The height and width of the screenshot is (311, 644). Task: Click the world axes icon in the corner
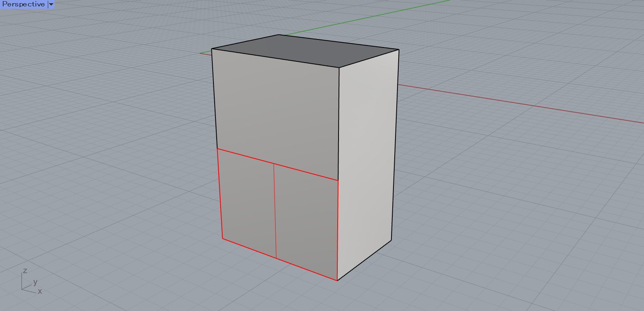point(31,281)
